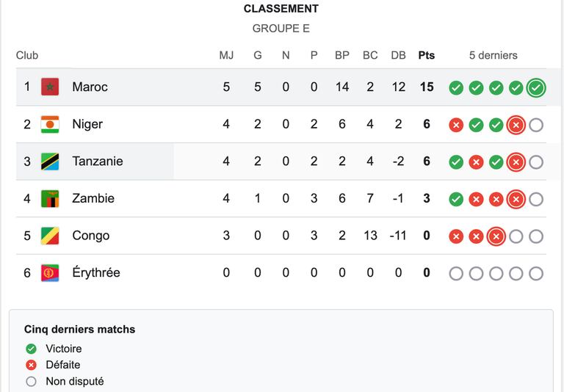Click the Victoire legend icon
The height and width of the screenshot is (392, 564).
(x=32, y=349)
